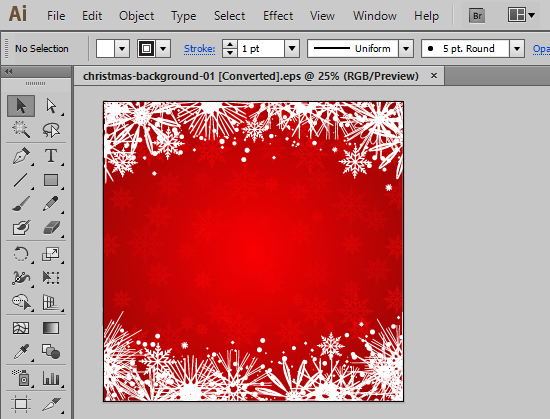Image resolution: width=550 pixels, height=419 pixels.
Task: Select the Eyedropper tool
Action: point(21,352)
